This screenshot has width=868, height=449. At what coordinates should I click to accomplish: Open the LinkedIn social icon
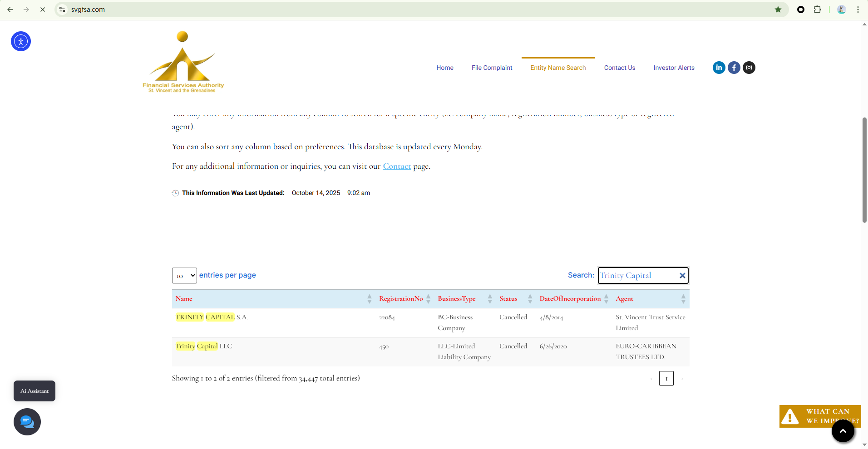point(719,68)
